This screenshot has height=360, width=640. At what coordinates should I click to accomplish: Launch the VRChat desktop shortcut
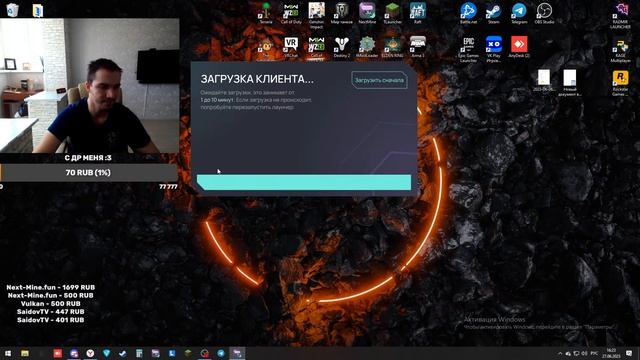[291, 47]
